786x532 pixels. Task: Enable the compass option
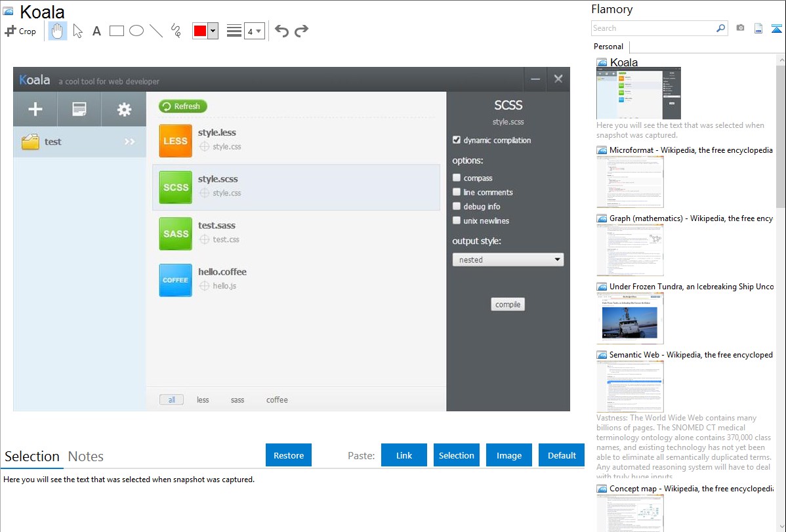click(457, 178)
